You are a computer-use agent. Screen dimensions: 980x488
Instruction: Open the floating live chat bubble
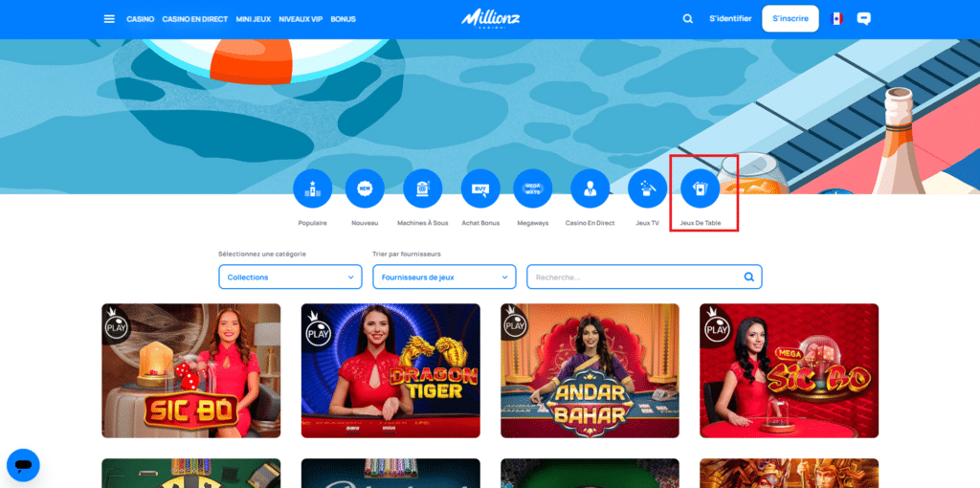pyautogui.click(x=23, y=465)
